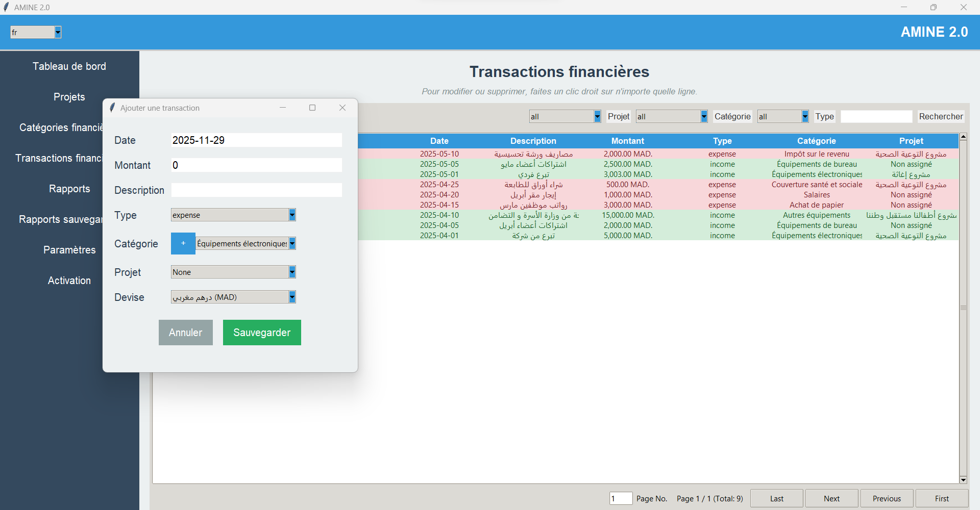Open Paramètres from the sidebar menu

[69, 249]
